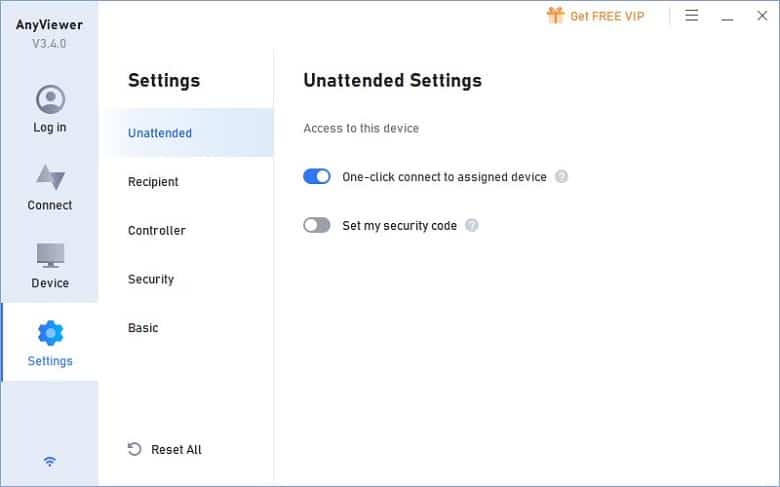Open the hamburger menu icon
Viewport: 780px width, 487px height.
tap(691, 15)
